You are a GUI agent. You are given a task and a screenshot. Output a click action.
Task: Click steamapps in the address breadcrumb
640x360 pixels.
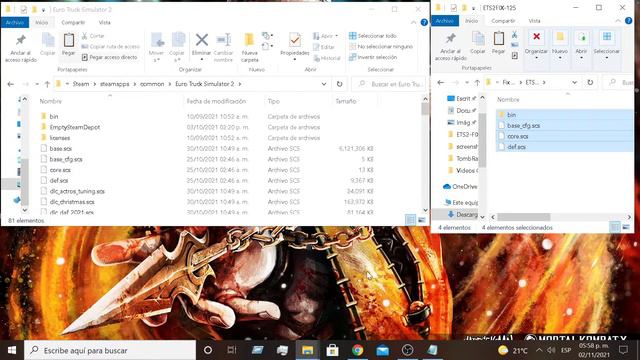point(115,84)
